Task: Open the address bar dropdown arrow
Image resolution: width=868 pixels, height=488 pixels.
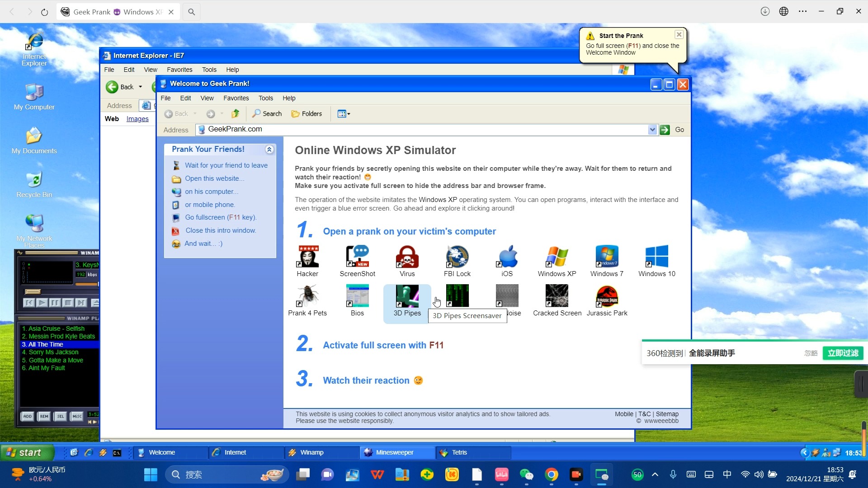Action: tap(652, 130)
